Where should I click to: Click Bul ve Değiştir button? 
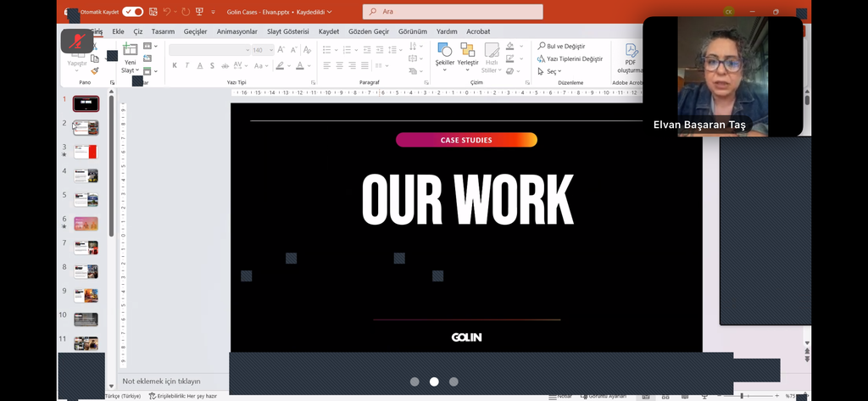point(561,46)
